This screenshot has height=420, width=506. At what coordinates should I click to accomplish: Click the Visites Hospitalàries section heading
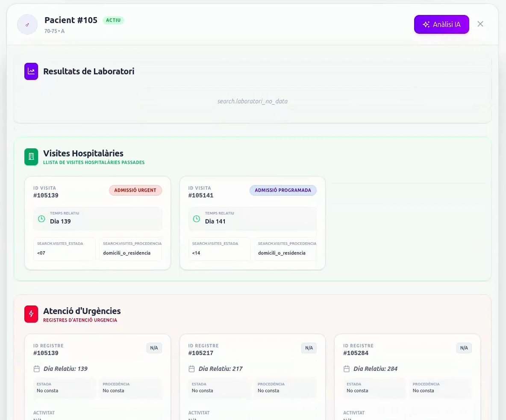click(x=83, y=153)
